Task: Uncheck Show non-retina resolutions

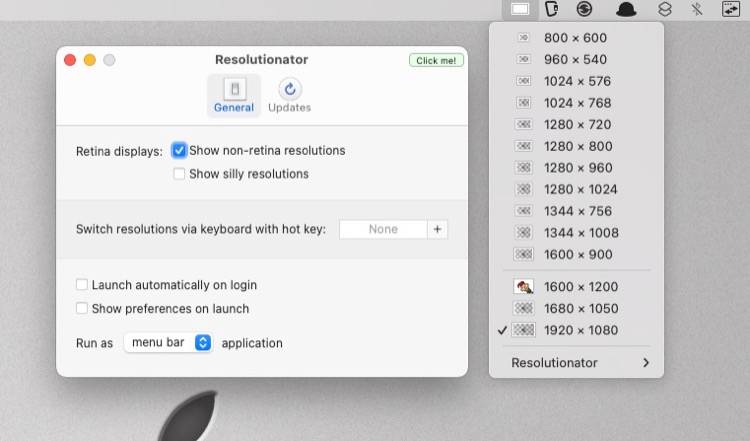Action: point(179,151)
